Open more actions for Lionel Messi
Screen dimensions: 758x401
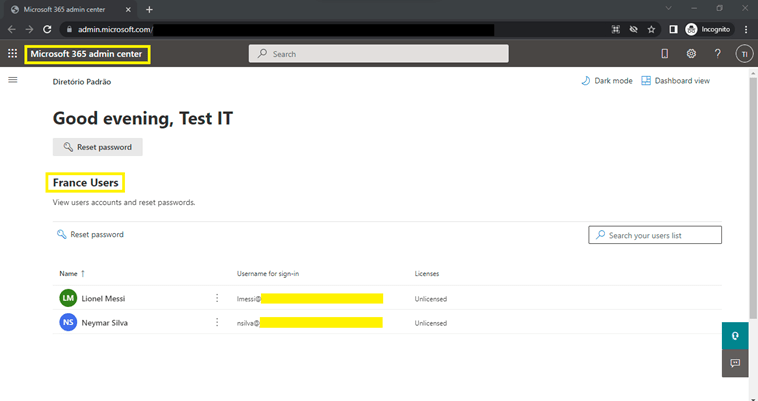[x=217, y=298]
